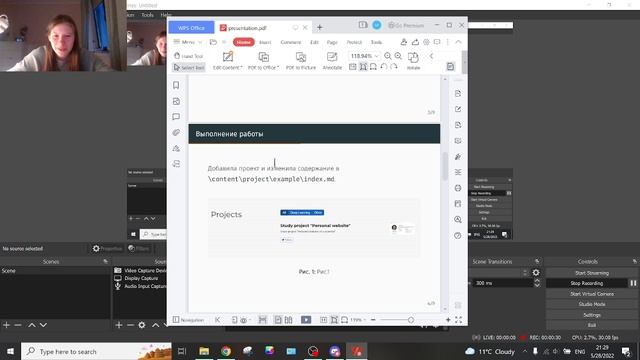The height and width of the screenshot is (360, 640).
Task: Toggle single page view in status bar
Action: (x=278, y=320)
